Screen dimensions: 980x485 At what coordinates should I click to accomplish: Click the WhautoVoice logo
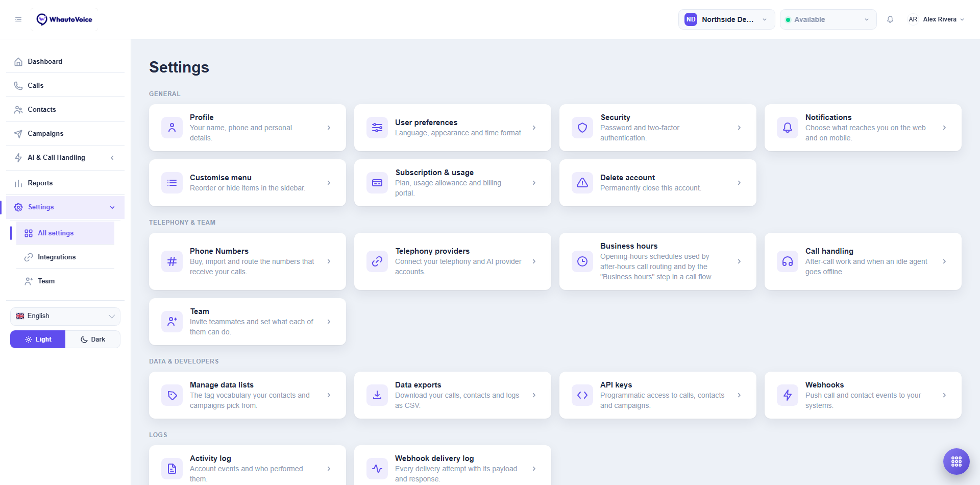[64, 19]
